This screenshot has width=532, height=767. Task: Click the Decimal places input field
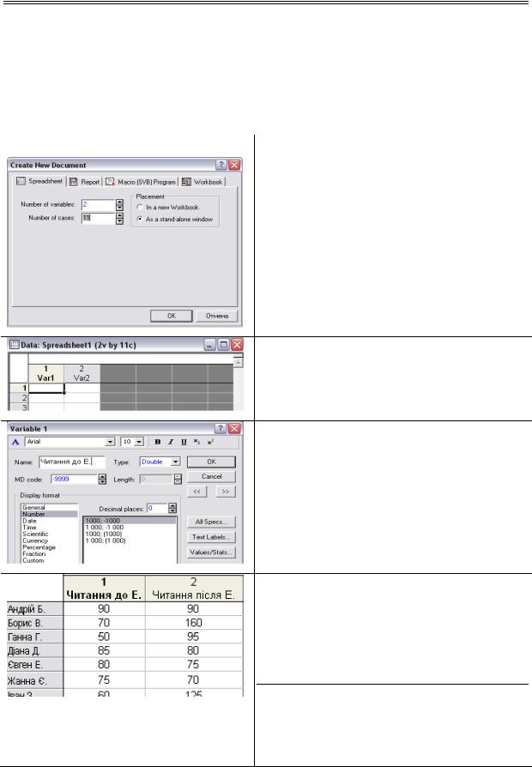pyautogui.click(x=157, y=509)
